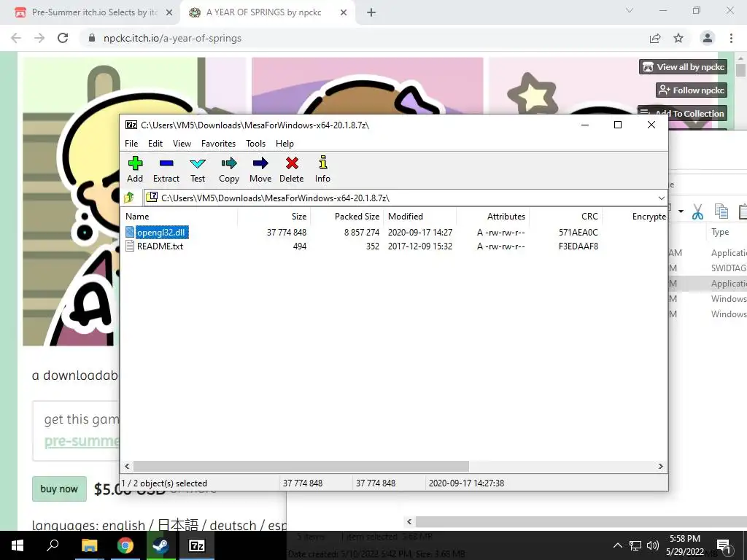Open taskbar search
747x560 pixels.
click(53, 545)
